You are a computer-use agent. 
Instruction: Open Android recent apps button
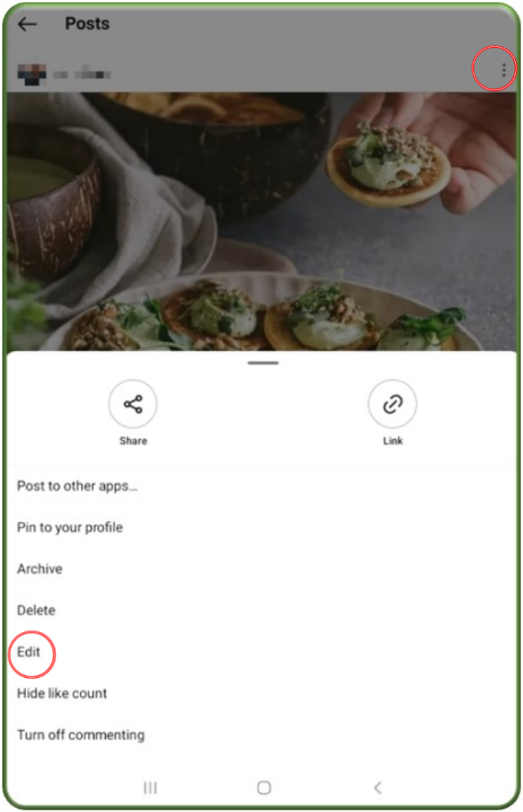[150, 788]
